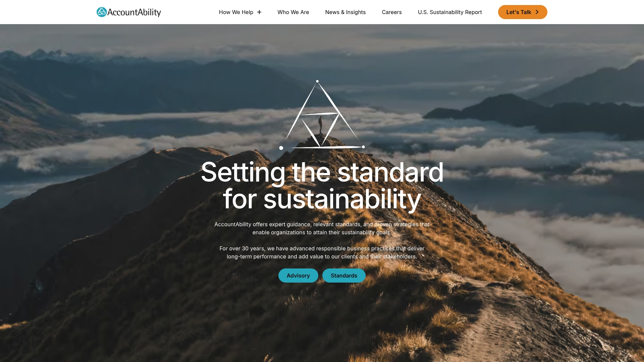Open News & Insights from the navigation

point(345,12)
